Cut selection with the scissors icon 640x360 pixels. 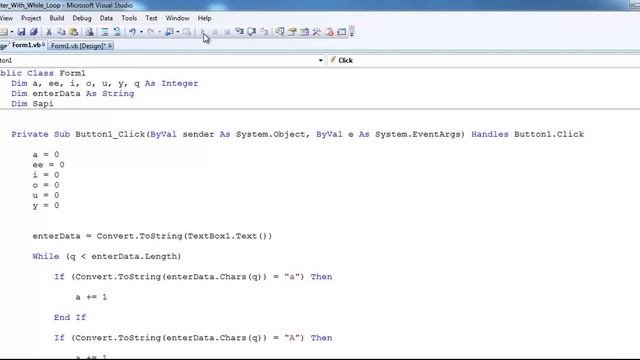(49, 32)
